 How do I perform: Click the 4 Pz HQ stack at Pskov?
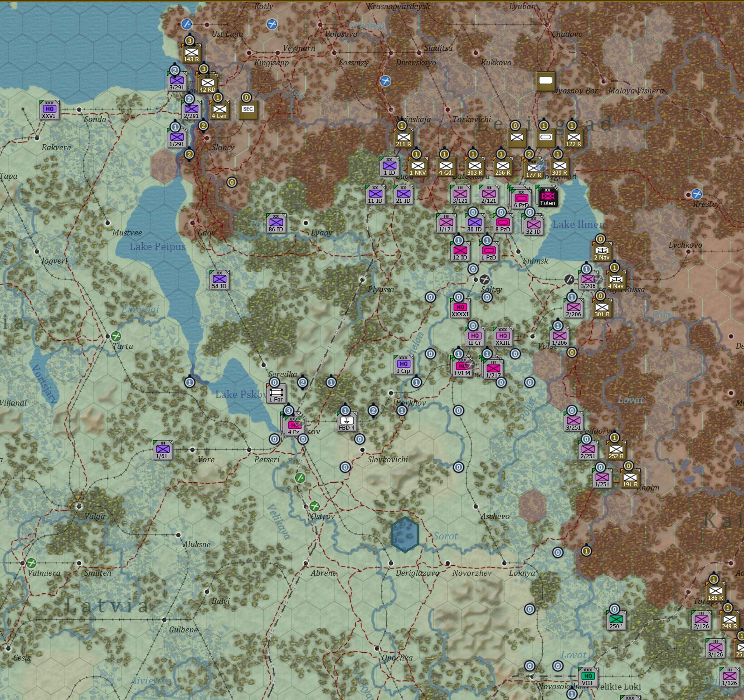[293, 425]
